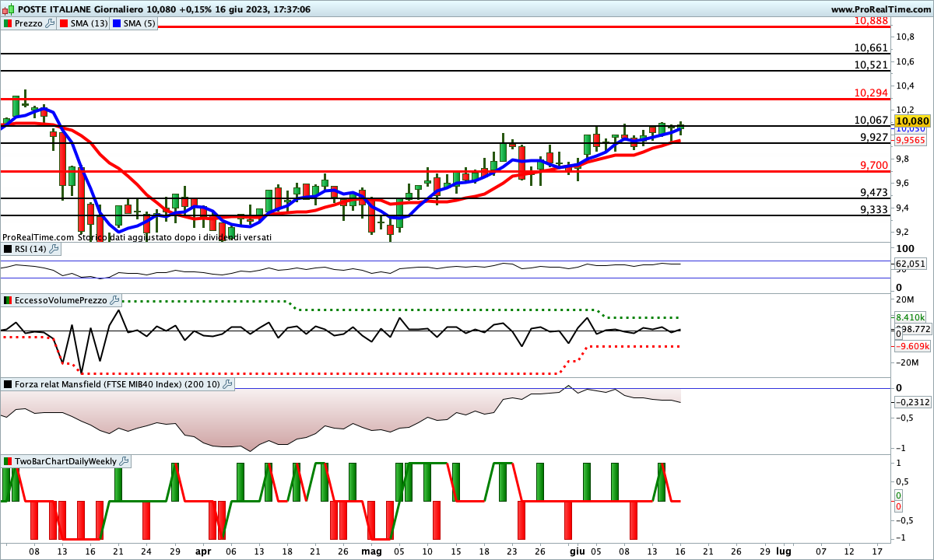Viewport: 934px width, 560px height.
Task: Open TwoBarChartDailyWeekly wrench settings
Action: click(125, 461)
